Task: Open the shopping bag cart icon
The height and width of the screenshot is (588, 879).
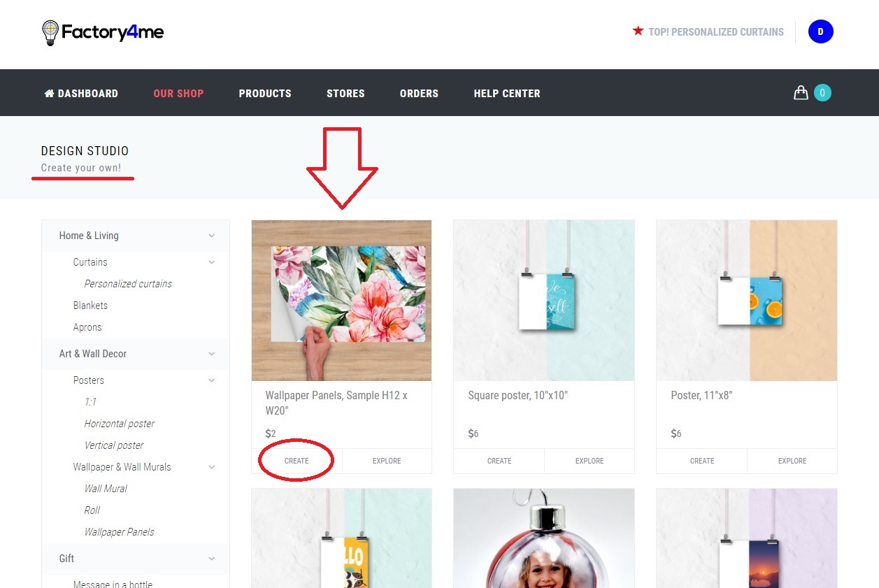Action: click(x=801, y=93)
